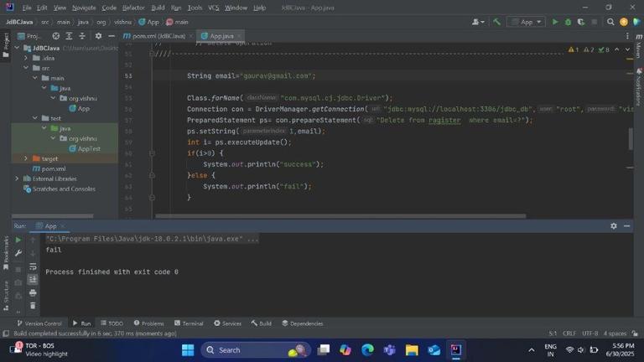644x362 pixels.
Task: Open Project panel settings gear
Action: coord(98,36)
